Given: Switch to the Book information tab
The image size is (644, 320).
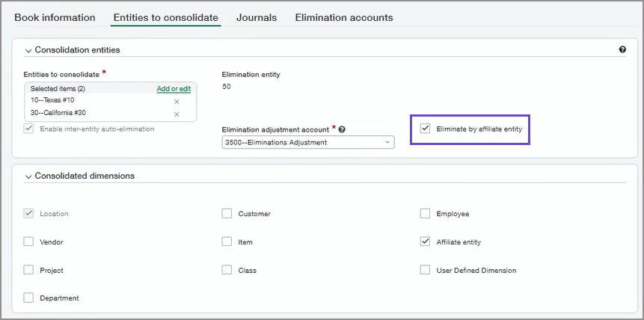Looking at the screenshot, I should pos(55,17).
